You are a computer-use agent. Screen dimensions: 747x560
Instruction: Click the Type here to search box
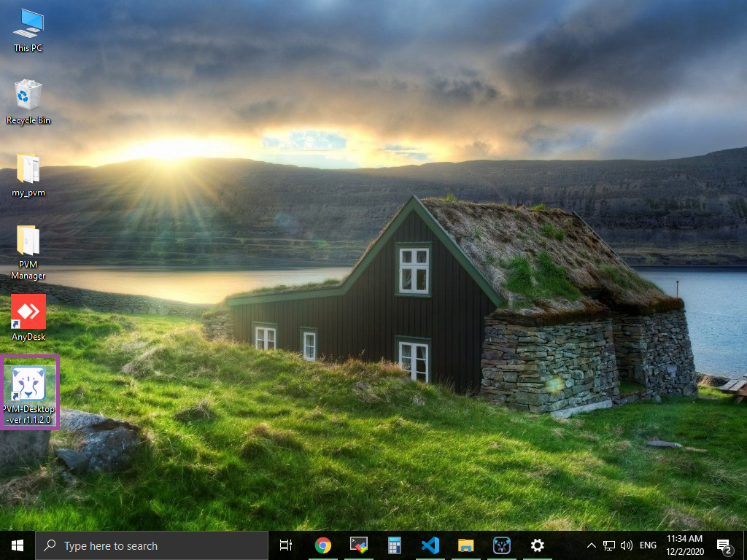pos(152,545)
